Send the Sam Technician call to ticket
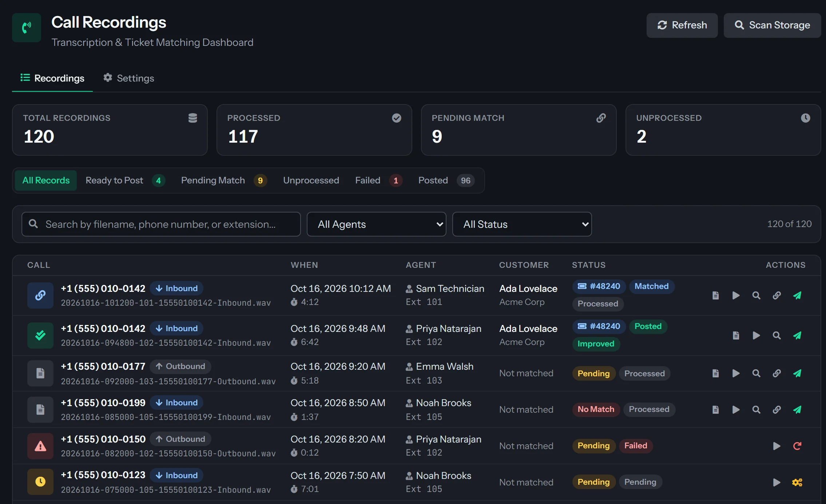Viewport: 826px width, 504px height. tap(797, 295)
